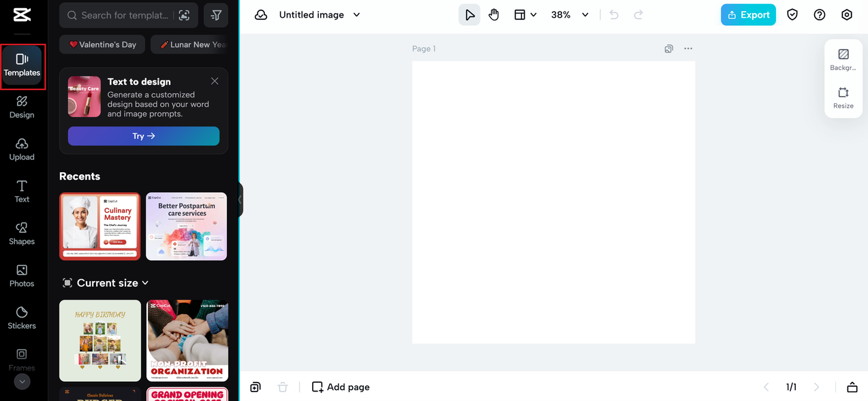
Task: Choose the Non-Profit Organization template
Action: pyautogui.click(x=187, y=340)
